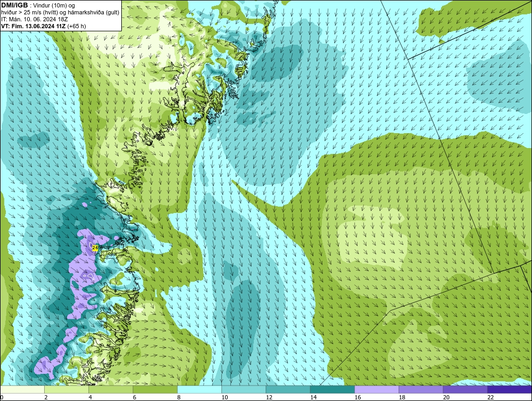Select the 2–4 m/s light green band

coord(66,389)
